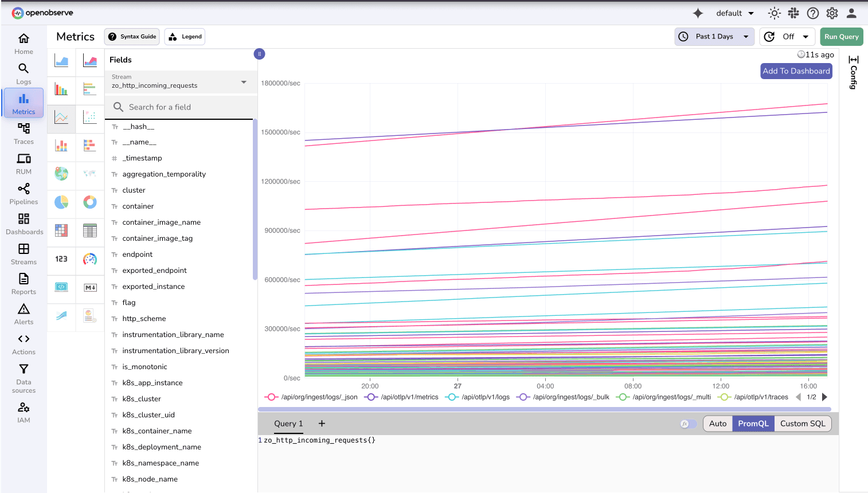This screenshot has height=493, width=868.
Task: Select the pie chart visualization type
Action: pos(61,202)
